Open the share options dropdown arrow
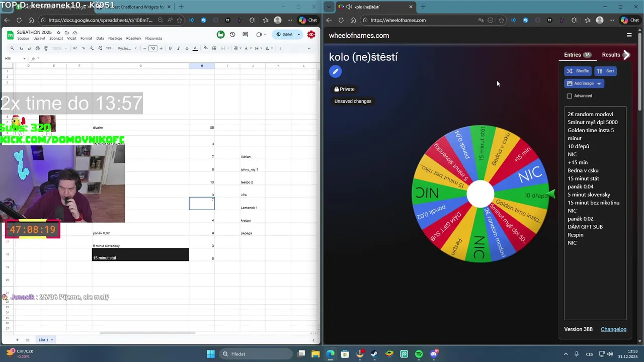This screenshot has width=644, height=362. click(x=298, y=35)
